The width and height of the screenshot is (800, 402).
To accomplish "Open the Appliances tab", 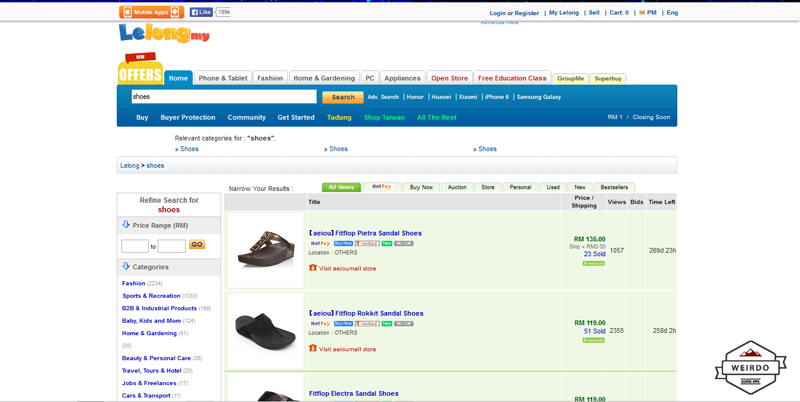I will click(403, 78).
